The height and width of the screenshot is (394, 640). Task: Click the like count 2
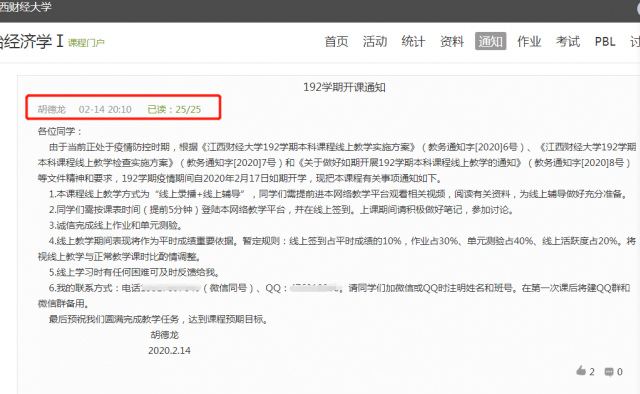click(592, 372)
